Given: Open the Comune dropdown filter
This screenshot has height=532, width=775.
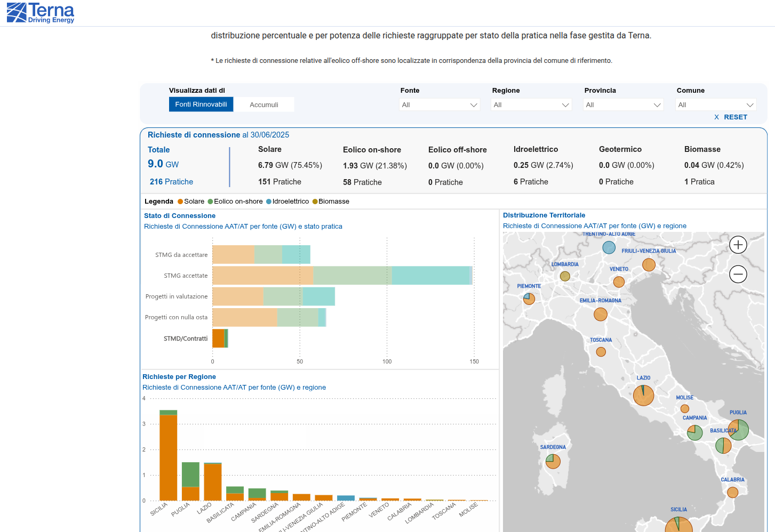Looking at the screenshot, I should point(715,105).
